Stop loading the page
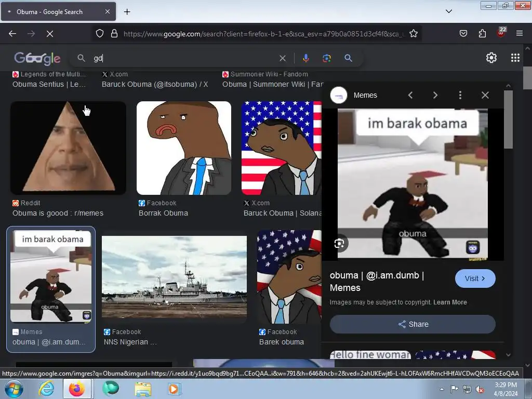 (50, 34)
